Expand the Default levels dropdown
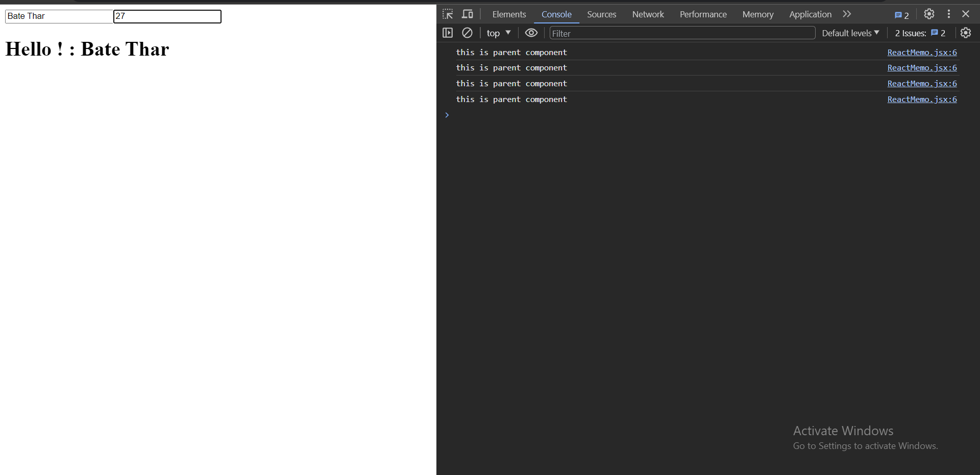 click(x=850, y=33)
